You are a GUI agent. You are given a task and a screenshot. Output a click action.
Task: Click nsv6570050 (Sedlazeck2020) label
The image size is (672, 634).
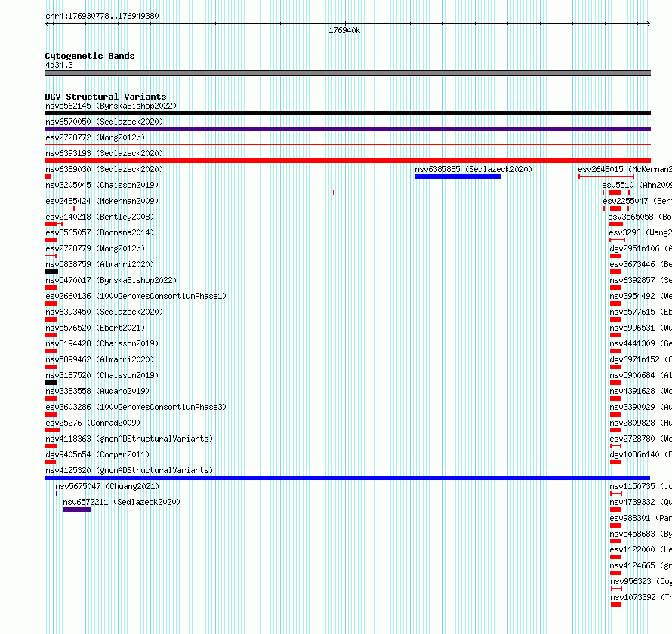(x=104, y=122)
